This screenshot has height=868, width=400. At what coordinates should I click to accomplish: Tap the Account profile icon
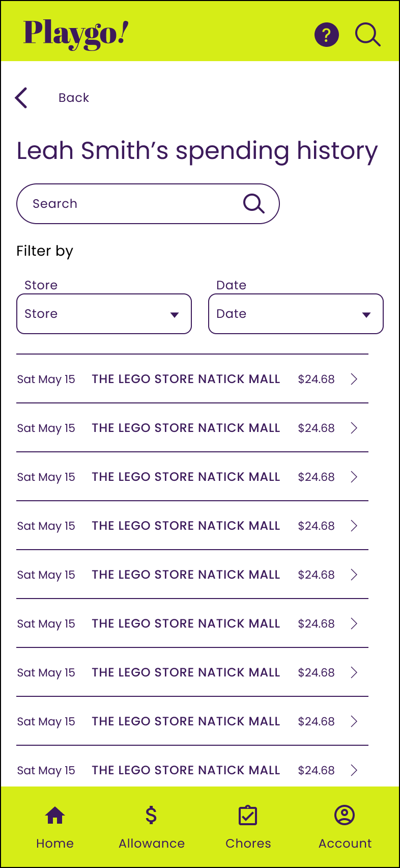coord(345,815)
